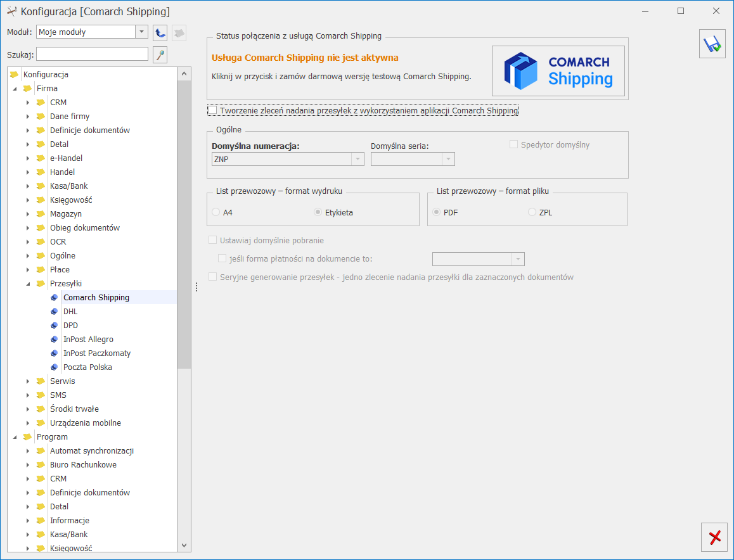
Task: Click the blue back arrow icon next to Moduł
Action: [160, 32]
